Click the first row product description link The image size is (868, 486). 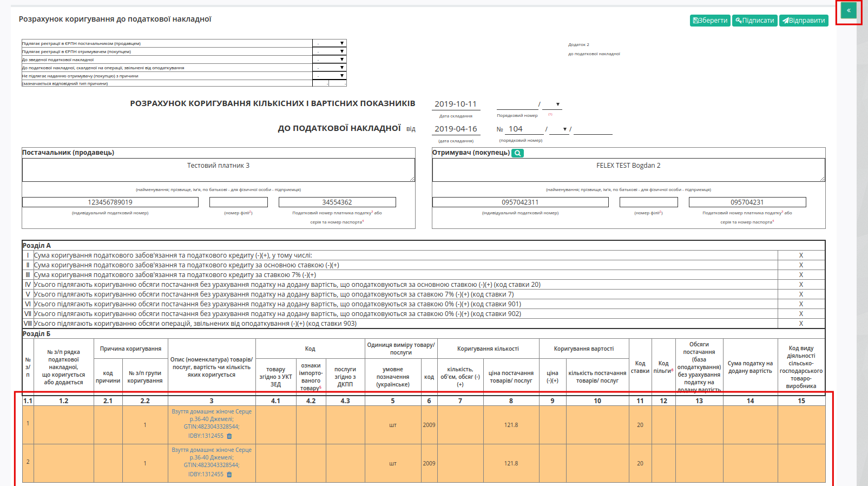click(x=212, y=419)
